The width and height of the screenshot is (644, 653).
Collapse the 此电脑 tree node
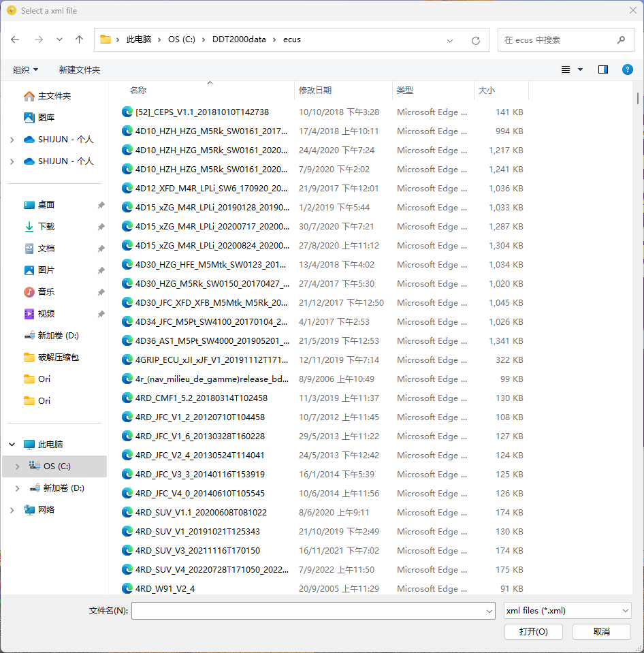point(12,445)
